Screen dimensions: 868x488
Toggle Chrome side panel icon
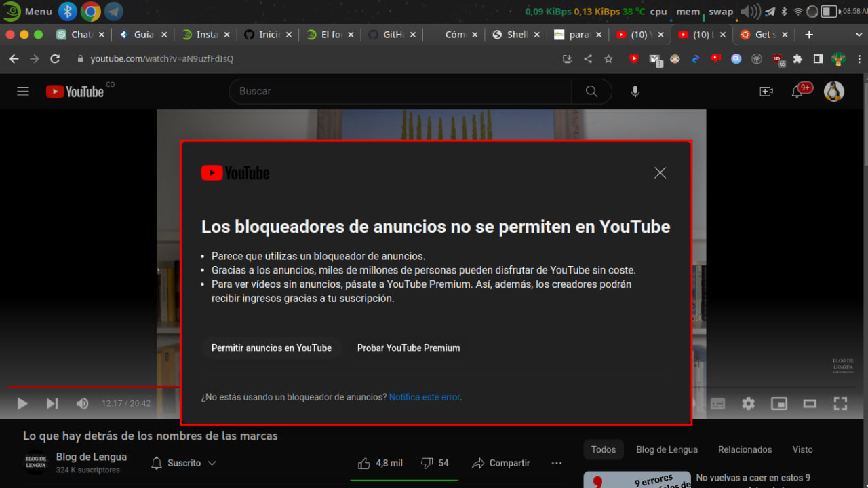[818, 59]
